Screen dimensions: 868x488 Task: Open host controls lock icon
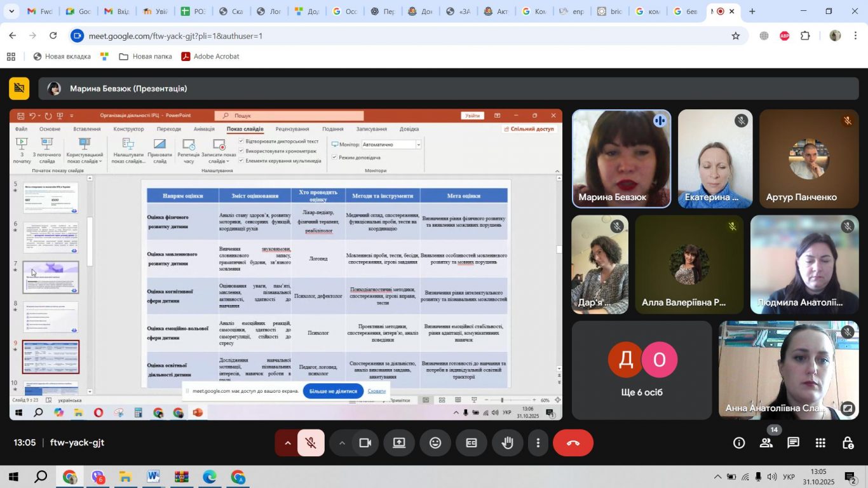(848, 443)
